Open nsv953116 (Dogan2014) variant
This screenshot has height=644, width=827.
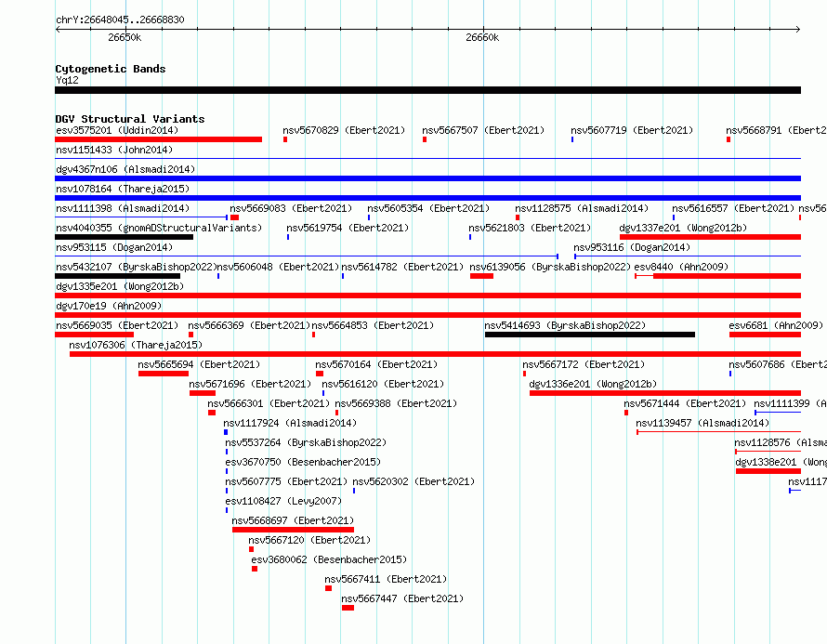(x=632, y=247)
